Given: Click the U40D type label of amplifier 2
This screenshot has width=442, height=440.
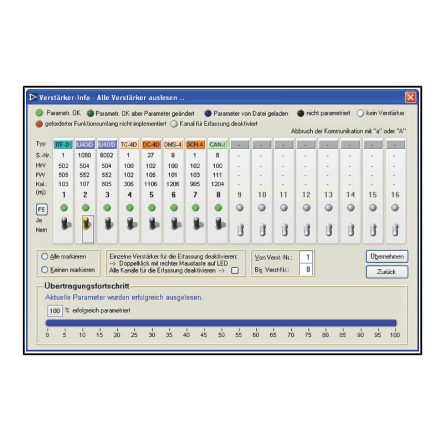Looking at the screenshot, I should 85,144.
